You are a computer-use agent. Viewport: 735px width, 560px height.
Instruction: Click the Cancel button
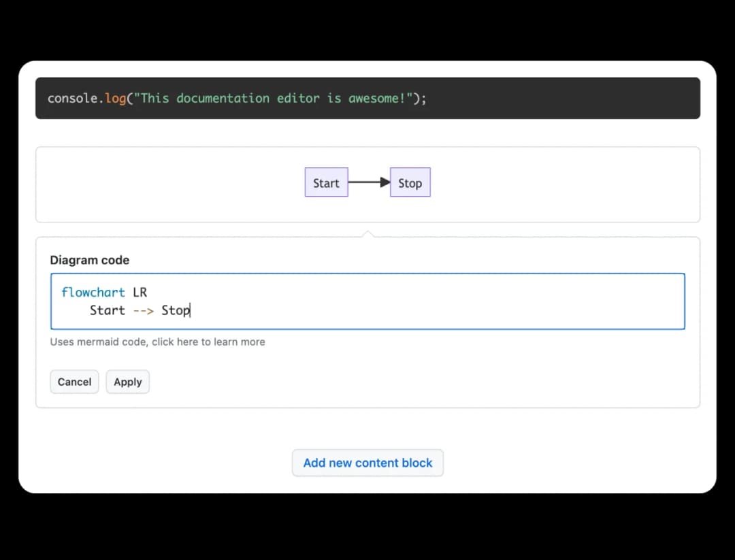74,382
